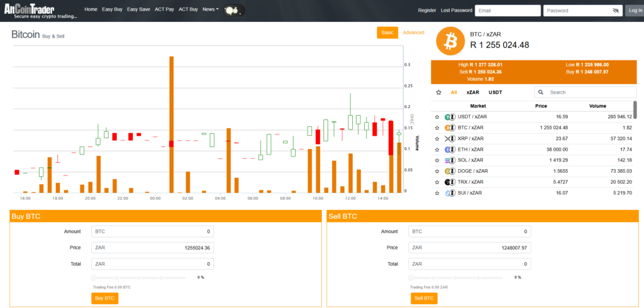Open Easy Buy from navigation
644x308 pixels.
point(112,9)
